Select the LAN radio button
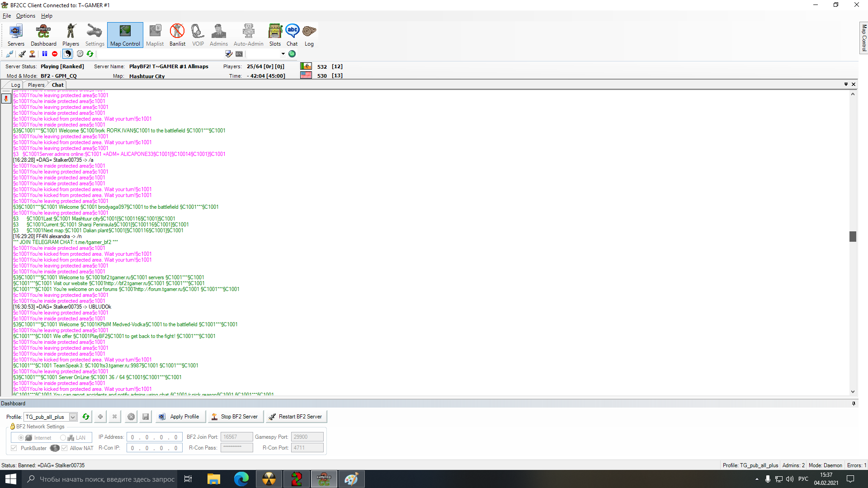868x488 pixels. pyautogui.click(x=63, y=438)
